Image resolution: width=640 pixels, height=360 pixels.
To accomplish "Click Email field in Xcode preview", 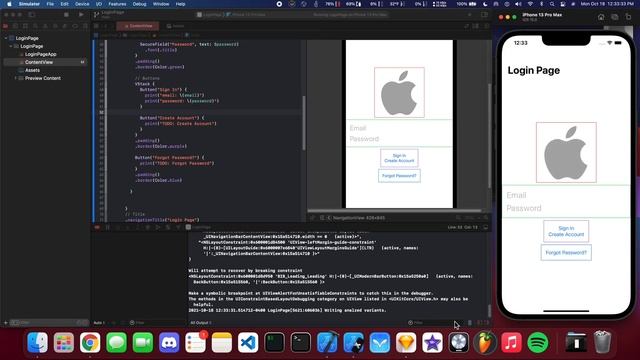I will pos(399,128).
